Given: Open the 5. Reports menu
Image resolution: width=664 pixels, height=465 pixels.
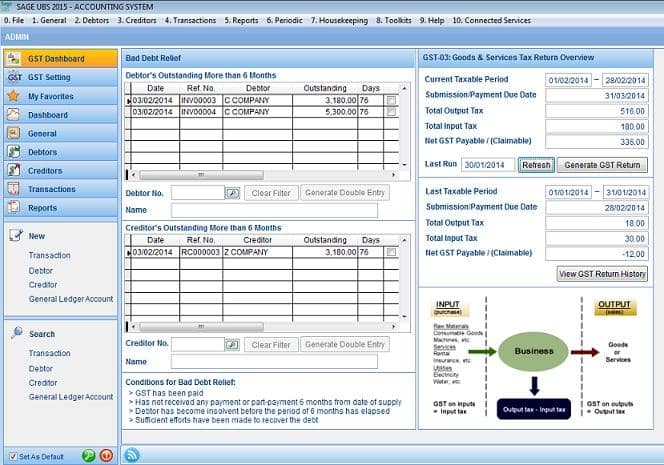Looking at the screenshot, I should 241,20.
